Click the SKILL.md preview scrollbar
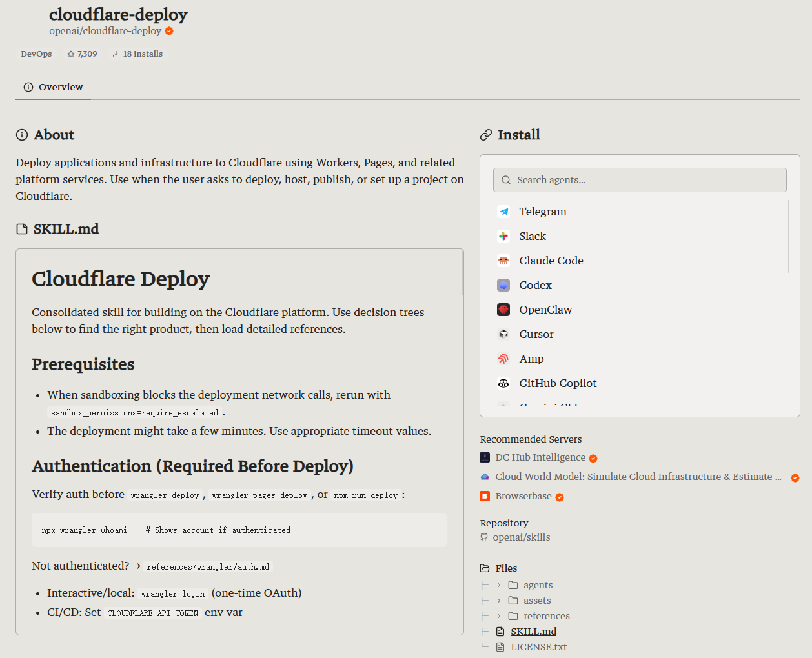The width and height of the screenshot is (812, 658). point(462,273)
